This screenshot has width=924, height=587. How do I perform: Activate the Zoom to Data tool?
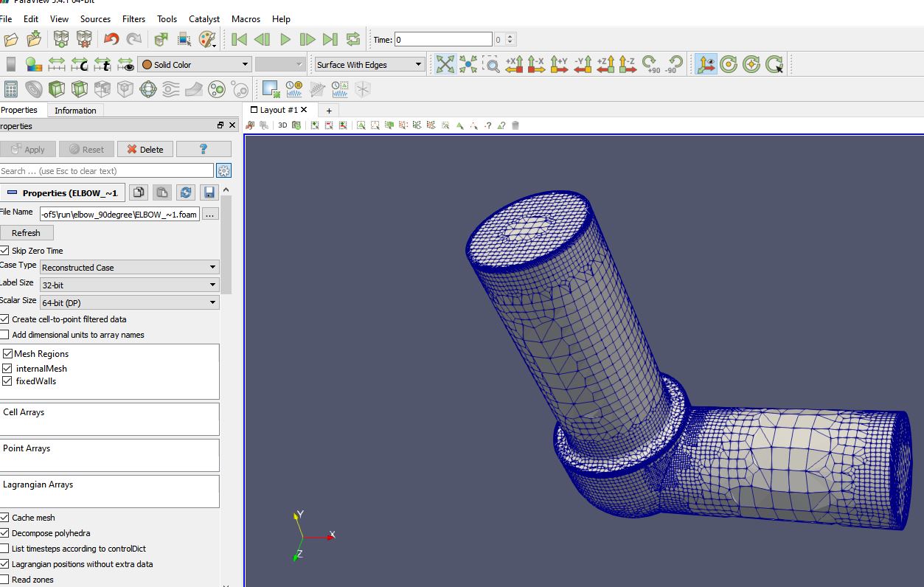[x=468, y=64]
